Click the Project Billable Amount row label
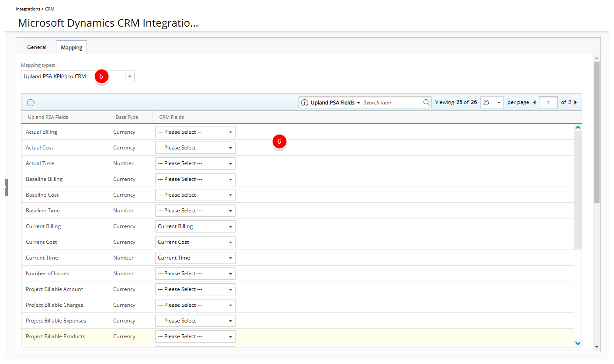Screen dimensions: 614x364 [55, 289]
